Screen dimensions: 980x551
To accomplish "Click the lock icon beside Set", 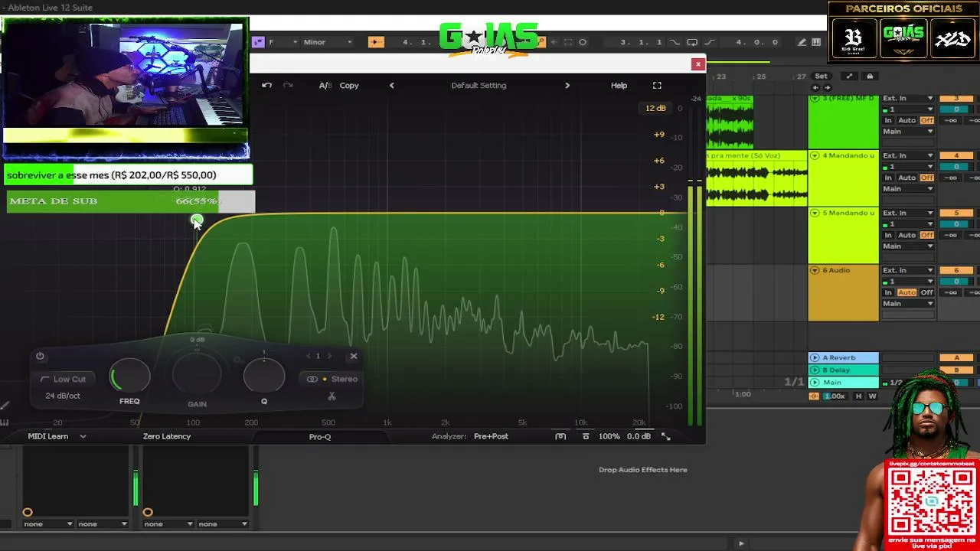I will coord(870,77).
